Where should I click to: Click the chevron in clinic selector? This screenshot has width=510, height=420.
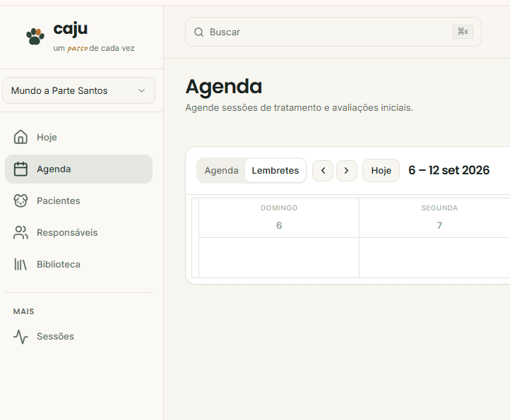(x=141, y=90)
